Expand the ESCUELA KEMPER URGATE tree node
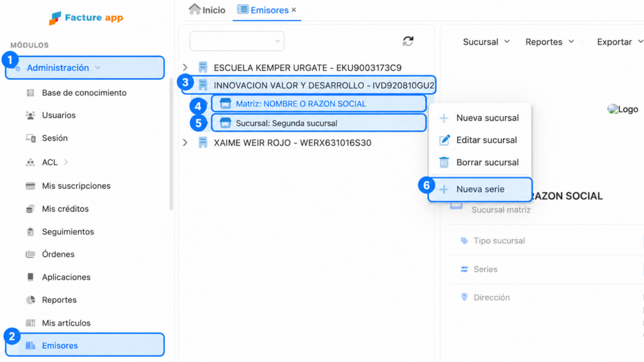This screenshot has height=362, width=644. [186, 67]
